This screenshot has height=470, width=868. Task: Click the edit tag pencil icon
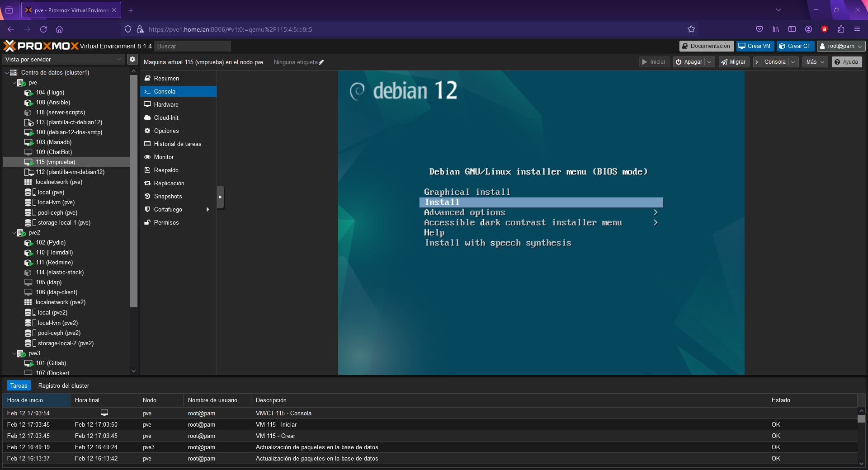pos(321,62)
